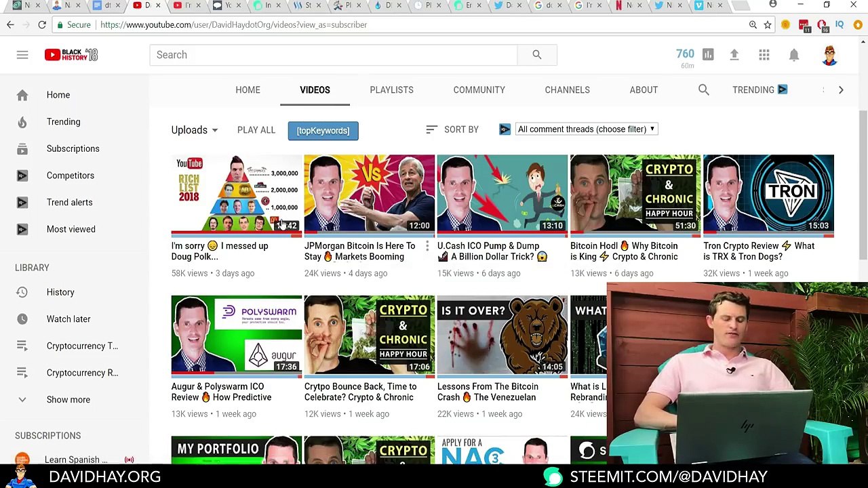Bookmark this page with the star
The height and width of the screenshot is (488, 868).
tap(768, 25)
